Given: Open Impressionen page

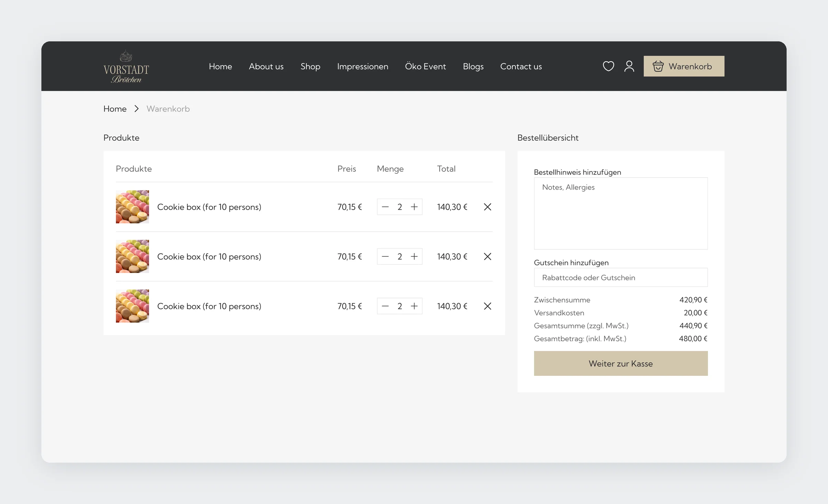Looking at the screenshot, I should click(x=363, y=67).
